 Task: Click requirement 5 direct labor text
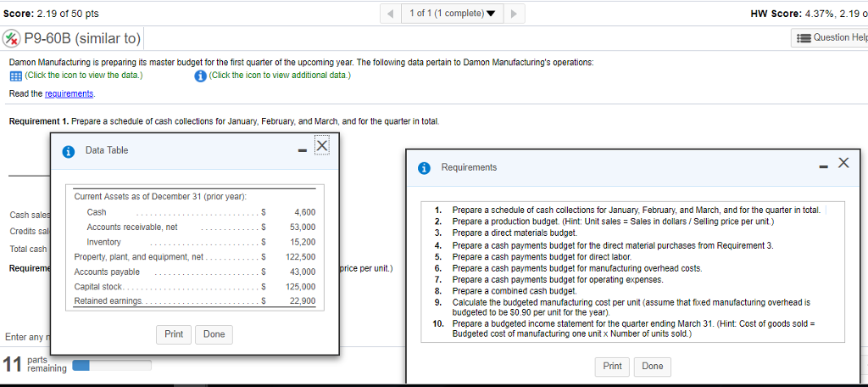tap(543, 256)
